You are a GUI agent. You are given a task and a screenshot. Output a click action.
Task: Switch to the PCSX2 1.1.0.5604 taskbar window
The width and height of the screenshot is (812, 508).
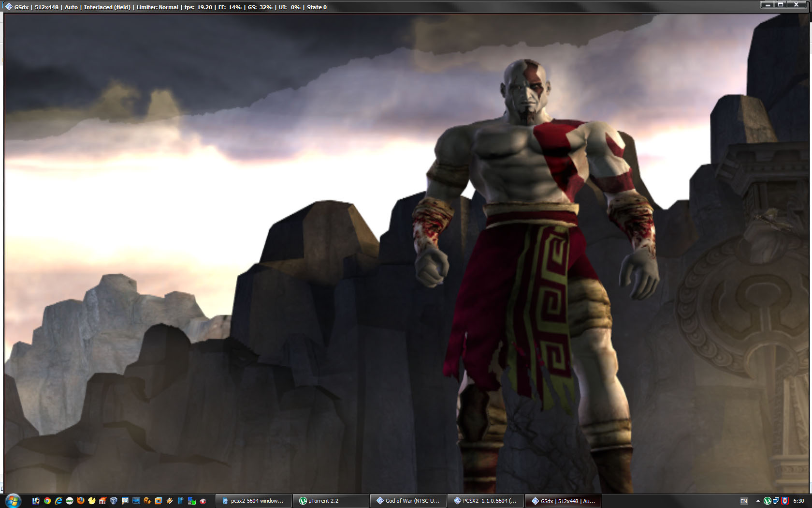point(486,501)
